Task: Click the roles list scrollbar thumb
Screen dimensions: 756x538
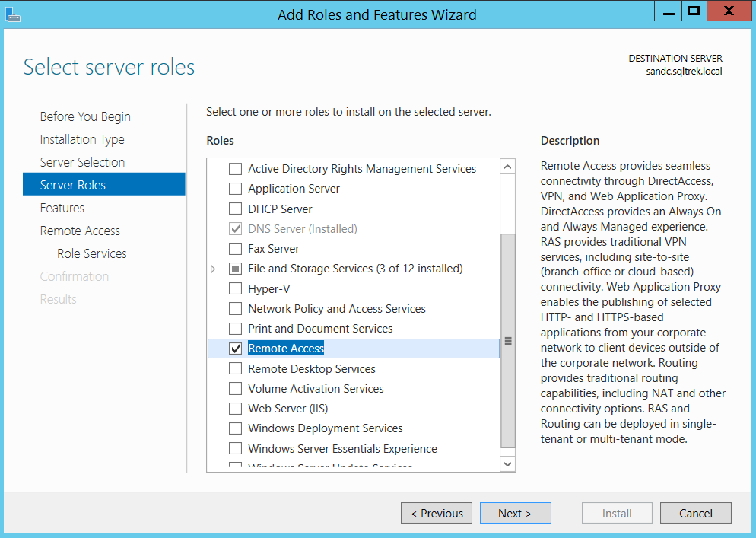Action: coord(507,340)
